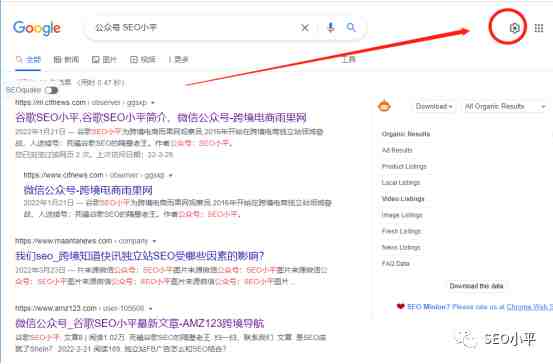Toggle the SEOquake switch
Viewport: 553px width, 364px height.
click(x=51, y=90)
